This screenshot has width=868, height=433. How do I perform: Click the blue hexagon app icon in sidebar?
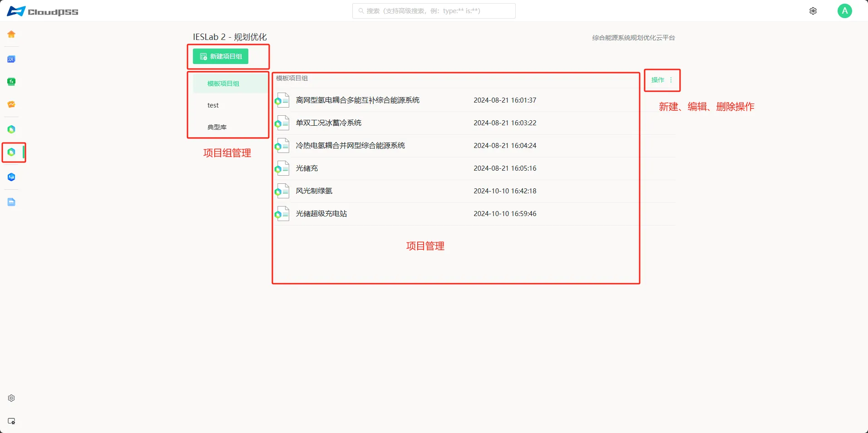tap(11, 177)
